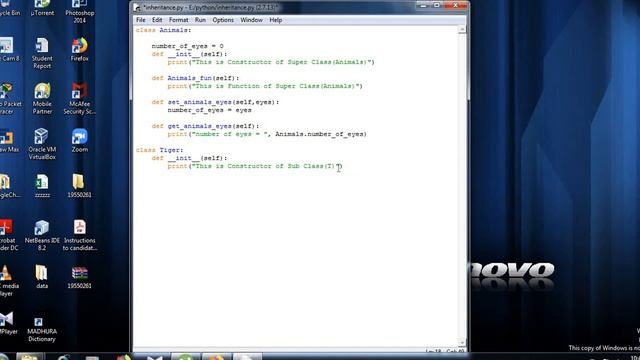Click the editor scrollbar down arrow
The height and width of the screenshot is (360, 640).
pyautogui.click(x=462, y=343)
